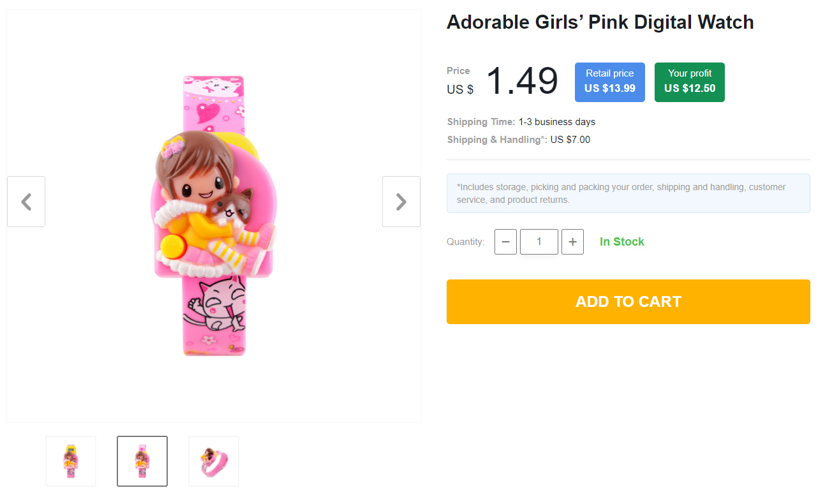
Task: Click the quantity input field
Action: coord(539,242)
